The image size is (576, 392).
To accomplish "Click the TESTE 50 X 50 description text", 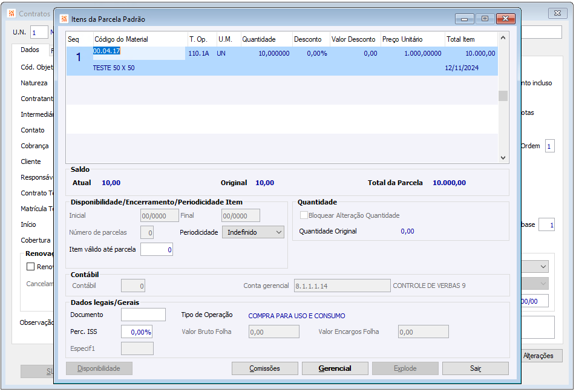I will [114, 68].
